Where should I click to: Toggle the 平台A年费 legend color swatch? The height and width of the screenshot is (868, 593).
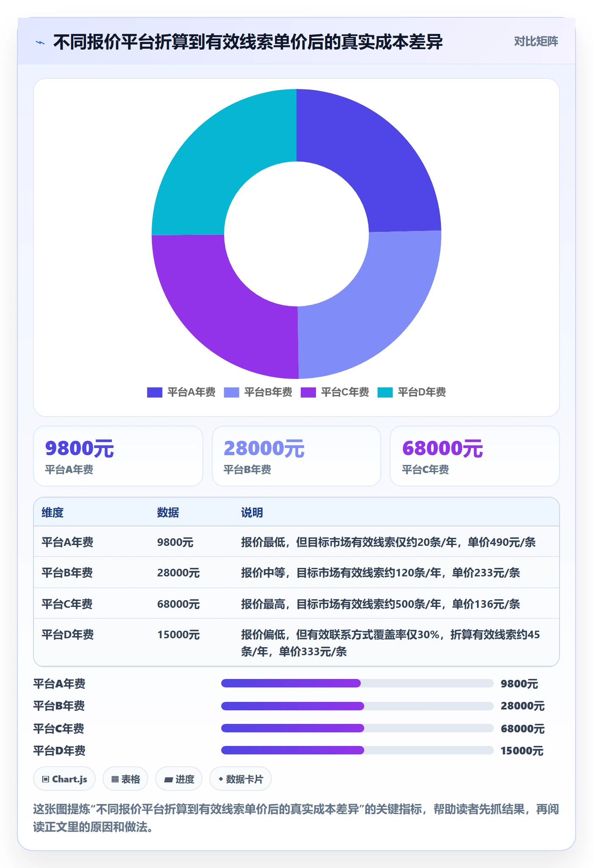pos(155,392)
